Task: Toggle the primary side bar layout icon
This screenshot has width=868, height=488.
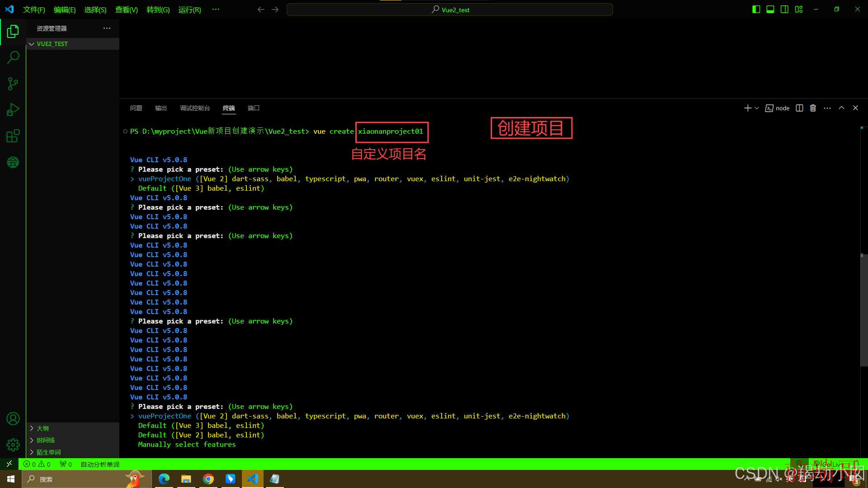Action: point(756,9)
